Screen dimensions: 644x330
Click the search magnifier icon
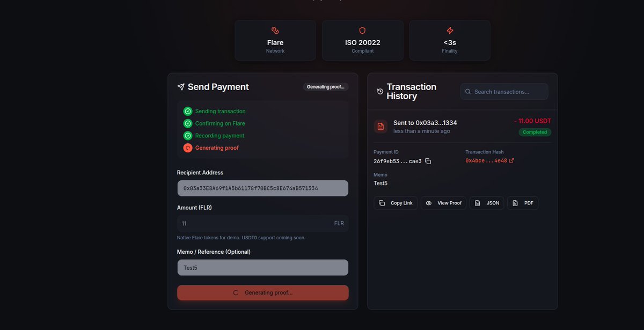coord(468,92)
